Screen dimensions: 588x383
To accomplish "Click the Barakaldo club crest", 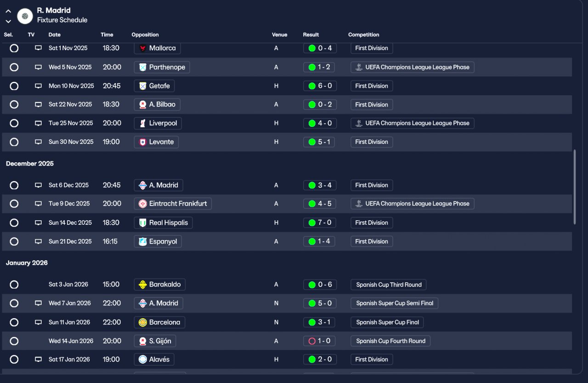I will [x=143, y=285].
